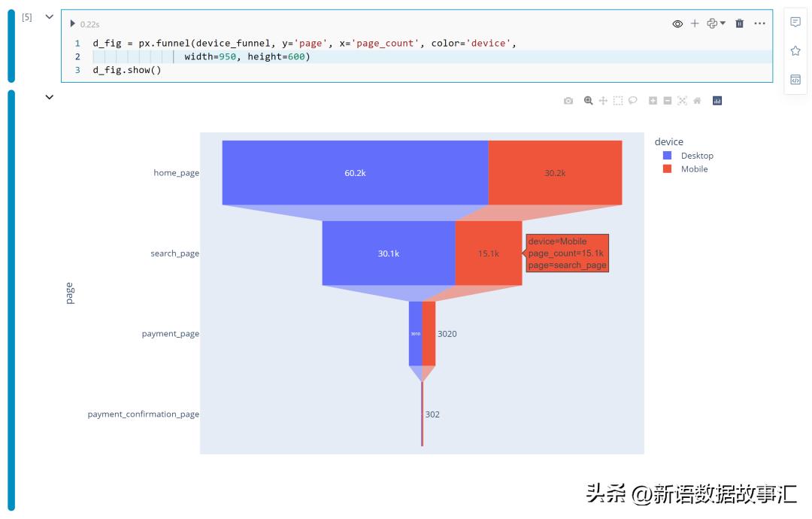
Task: Click the Zoom Out icon in the modebar
Action: click(667, 100)
